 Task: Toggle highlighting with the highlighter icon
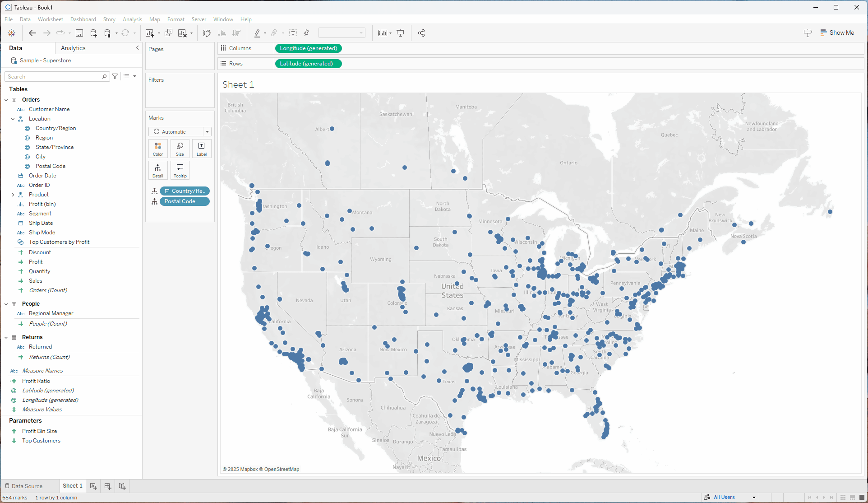click(257, 33)
